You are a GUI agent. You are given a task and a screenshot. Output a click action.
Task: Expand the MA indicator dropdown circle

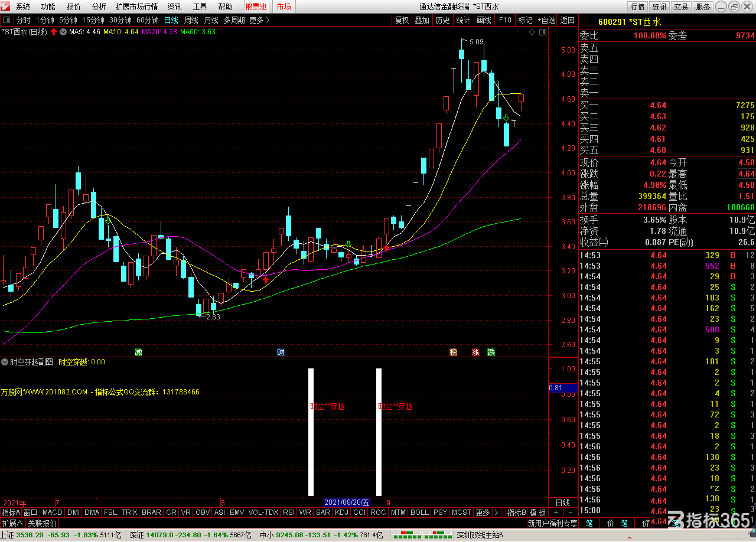click(x=63, y=32)
